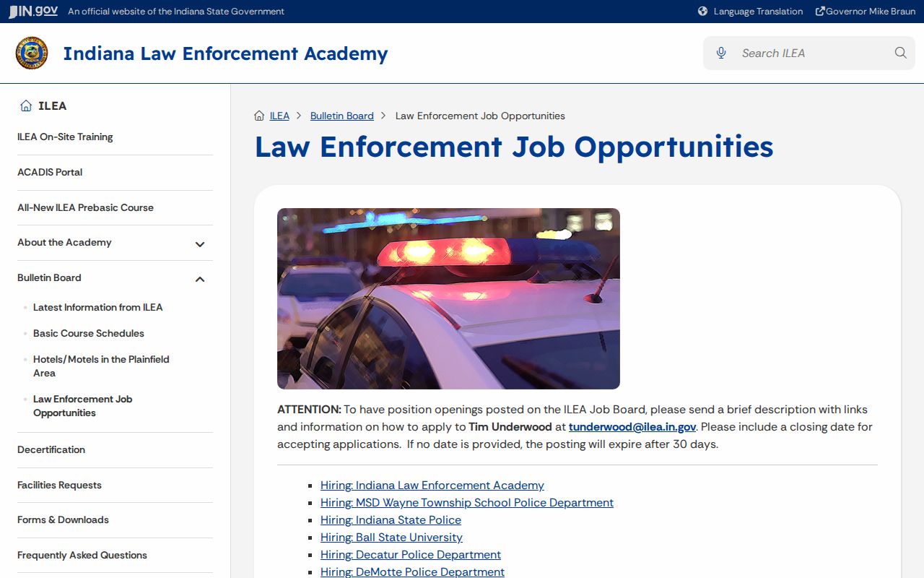
Task: Open ACADIS Portal in sidebar
Action: point(50,173)
